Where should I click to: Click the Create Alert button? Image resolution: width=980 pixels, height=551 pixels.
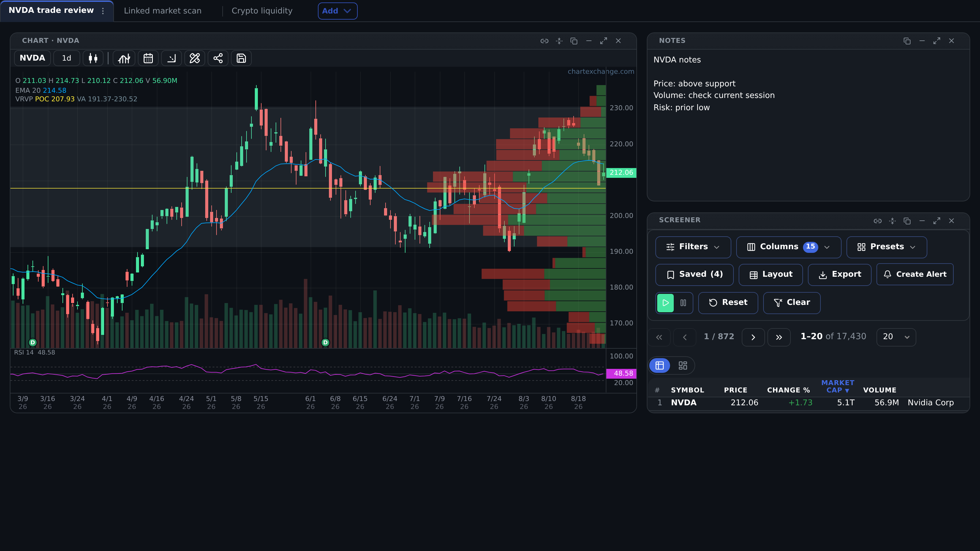[x=915, y=275]
